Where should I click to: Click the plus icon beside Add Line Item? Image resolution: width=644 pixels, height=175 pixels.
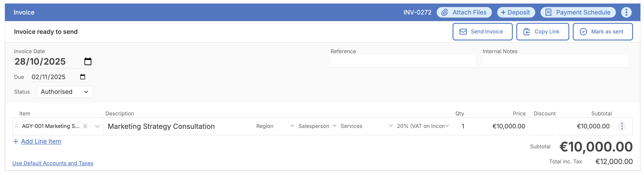(x=16, y=142)
